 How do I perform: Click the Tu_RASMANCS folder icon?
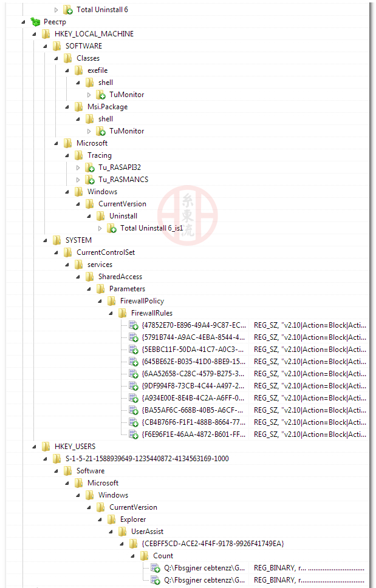(x=90, y=180)
